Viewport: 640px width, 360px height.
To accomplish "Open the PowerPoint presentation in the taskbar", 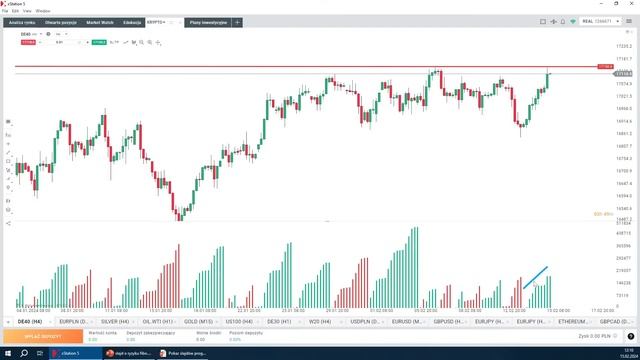I will tap(129, 353).
